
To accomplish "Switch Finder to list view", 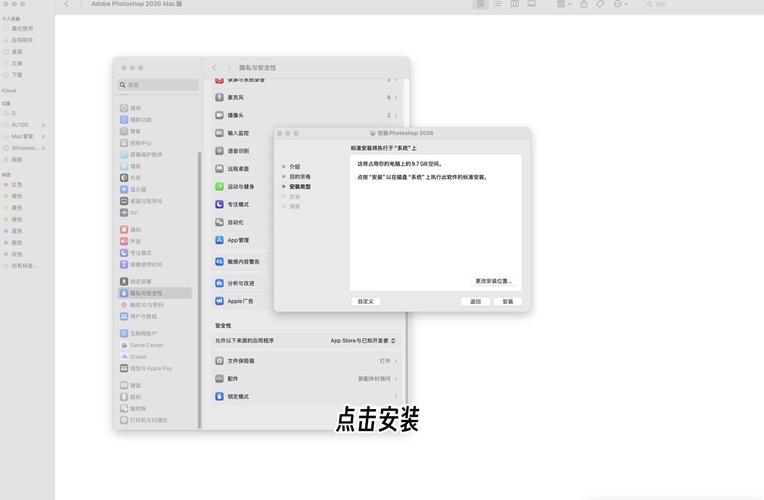I will point(497,4).
